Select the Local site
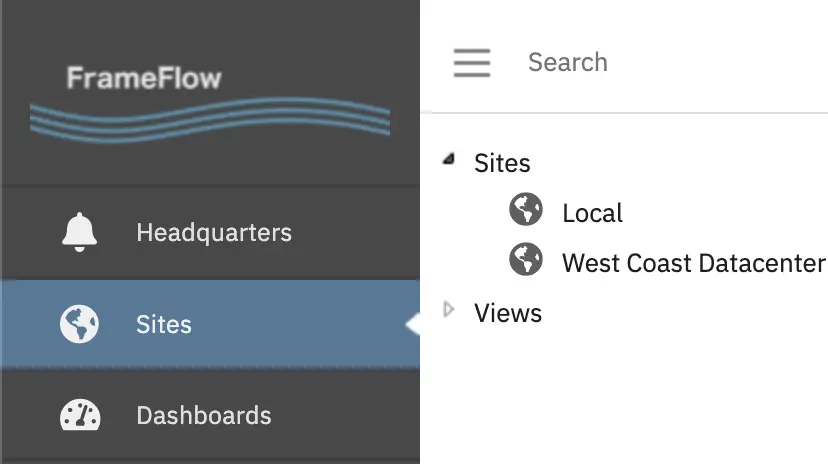The height and width of the screenshot is (464, 828). 592,213
